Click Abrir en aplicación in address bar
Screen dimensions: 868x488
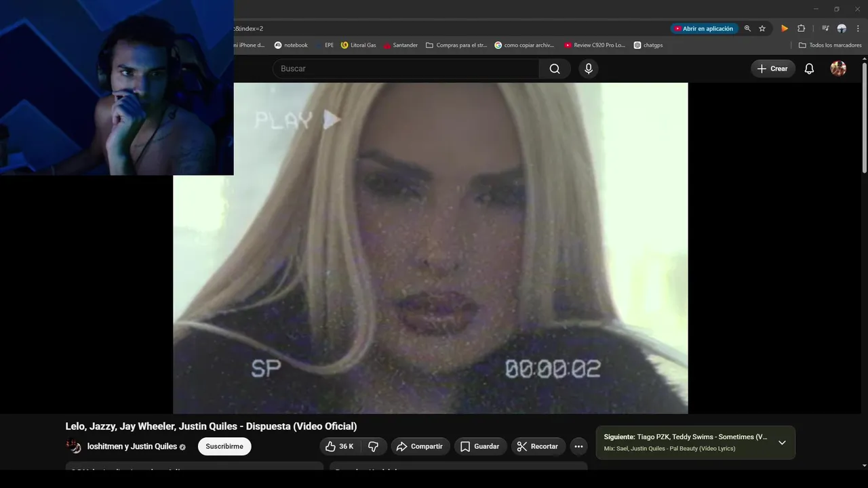(x=704, y=28)
